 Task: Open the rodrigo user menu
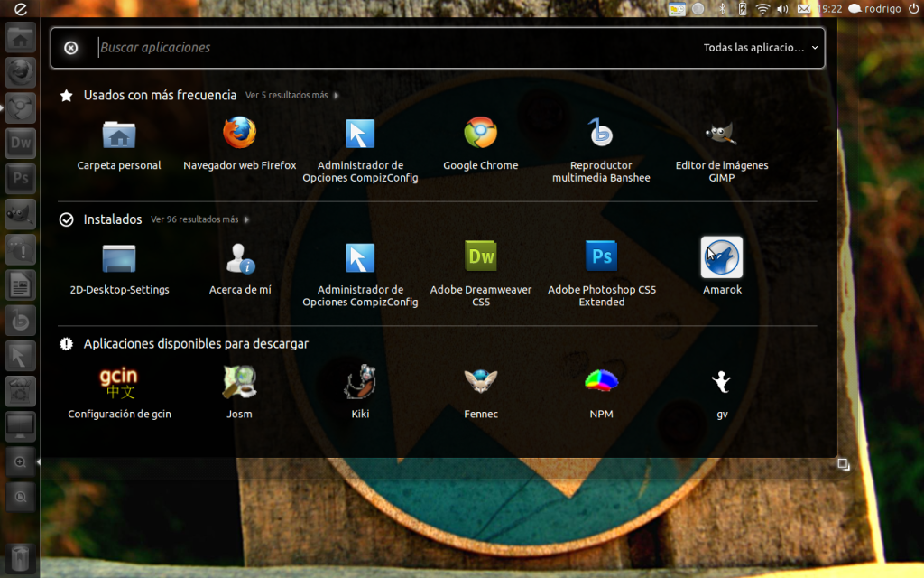[x=874, y=9]
